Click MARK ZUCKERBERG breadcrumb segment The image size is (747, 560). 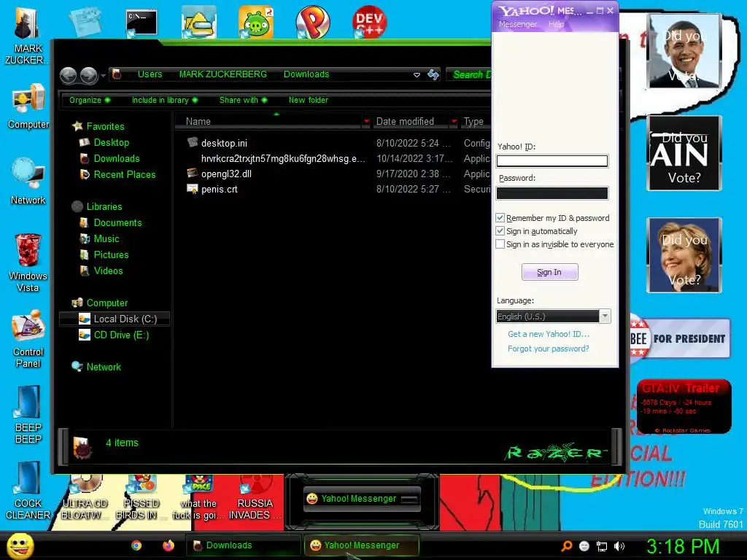(222, 74)
